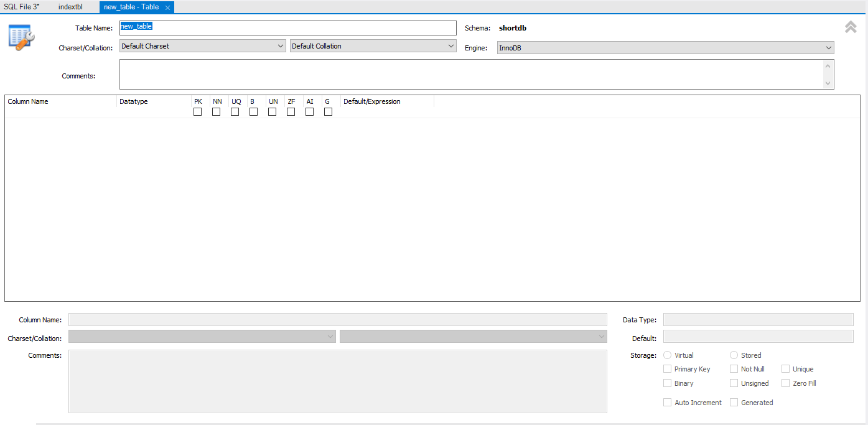Check the Unique checkbox
Image resolution: width=868 pixels, height=425 pixels.
[x=786, y=369]
